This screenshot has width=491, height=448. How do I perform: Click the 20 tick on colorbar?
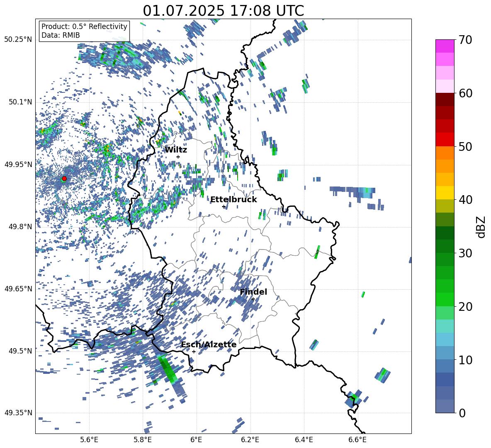(x=465, y=306)
